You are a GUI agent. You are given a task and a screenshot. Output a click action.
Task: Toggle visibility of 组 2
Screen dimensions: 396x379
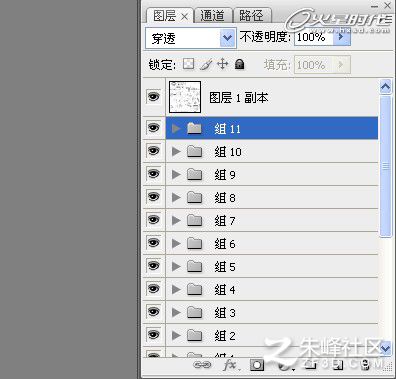click(x=153, y=335)
